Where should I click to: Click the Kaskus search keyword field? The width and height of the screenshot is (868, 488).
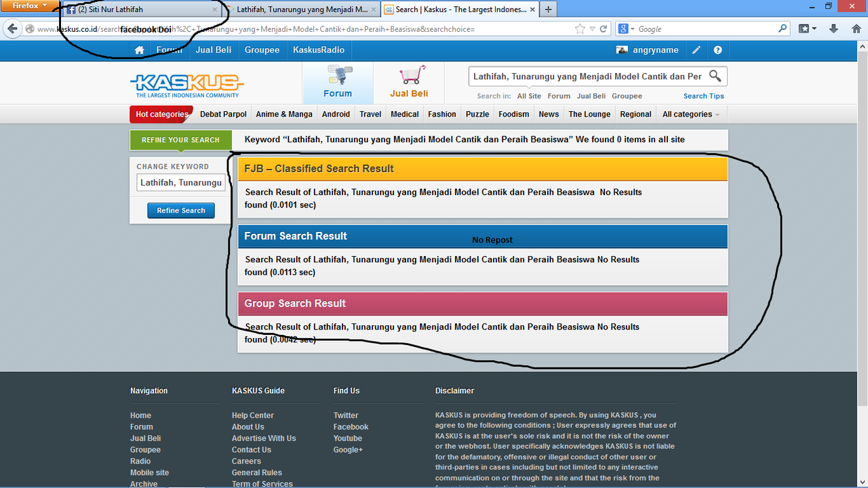587,77
